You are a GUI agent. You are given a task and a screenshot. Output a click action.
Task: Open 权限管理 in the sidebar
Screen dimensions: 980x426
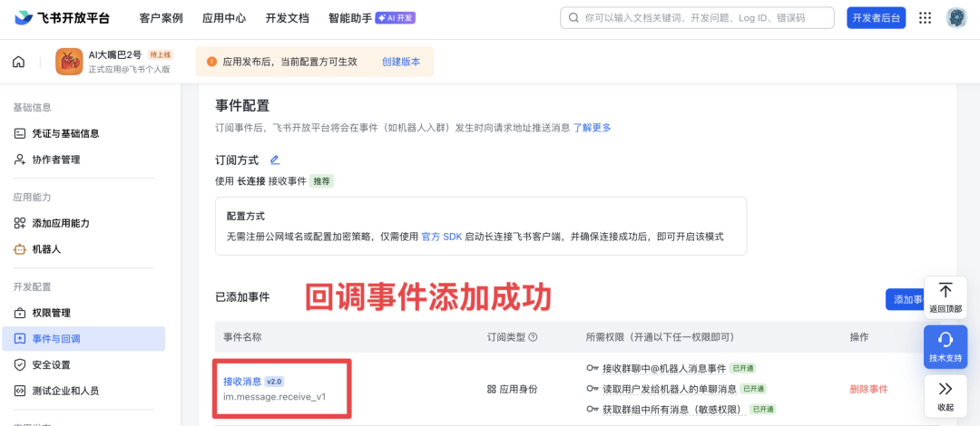[x=51, y=313]
